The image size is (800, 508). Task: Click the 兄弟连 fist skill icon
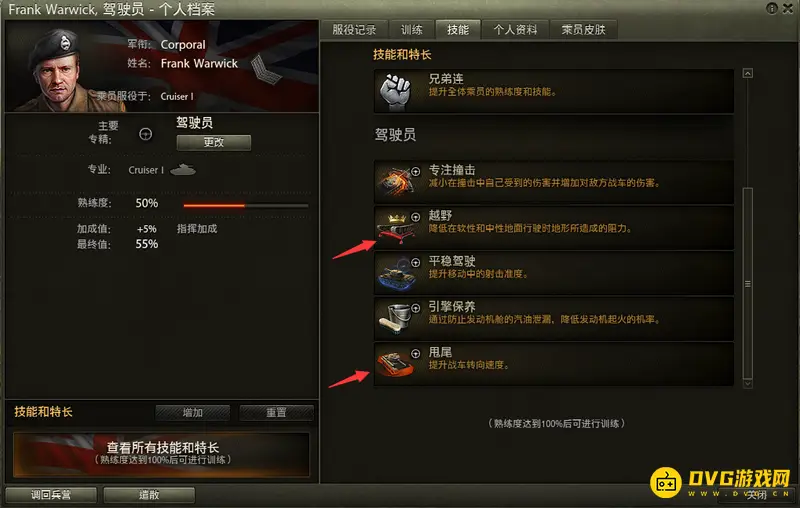click(x=395, y=92)
